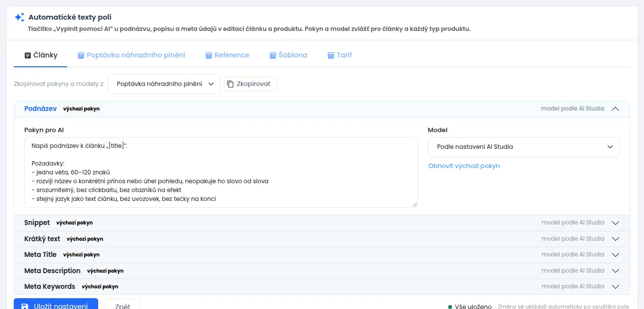Click the green Vše uloženo status dot

click(x=450, y=307)
